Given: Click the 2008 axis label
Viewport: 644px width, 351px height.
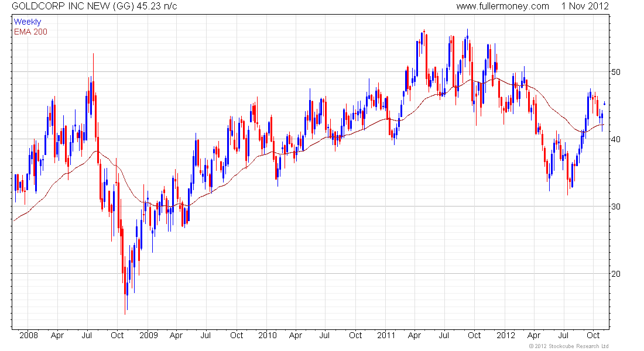Looking at the screenshot, I should [29, 335].
